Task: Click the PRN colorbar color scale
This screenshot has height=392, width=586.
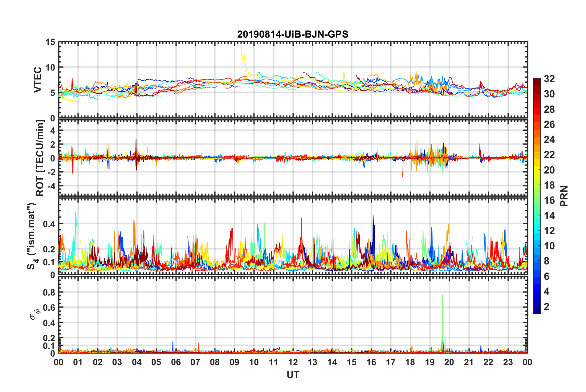Action: 537,196
